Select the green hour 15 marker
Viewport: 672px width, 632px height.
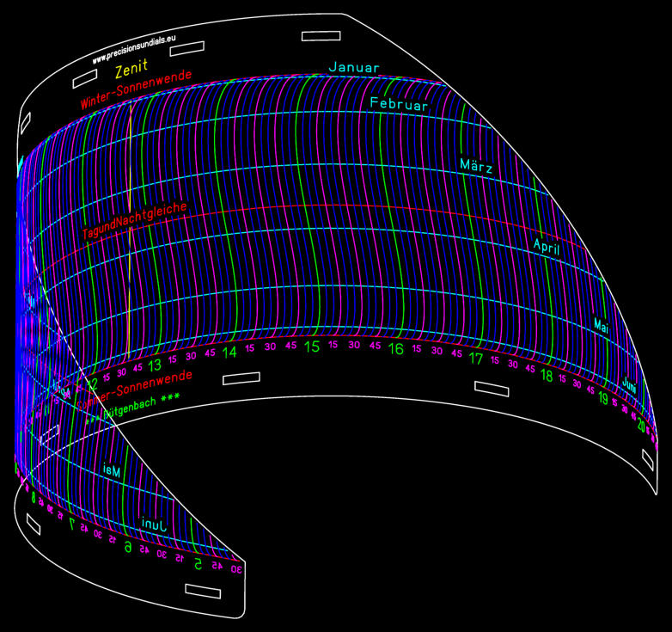pyautogui.click(x=312, y=347)
